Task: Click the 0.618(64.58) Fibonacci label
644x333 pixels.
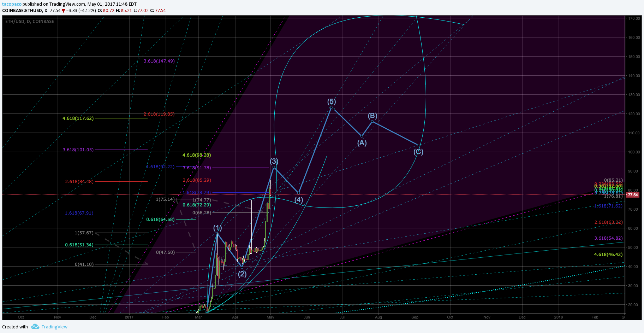Action: (160, 220)
